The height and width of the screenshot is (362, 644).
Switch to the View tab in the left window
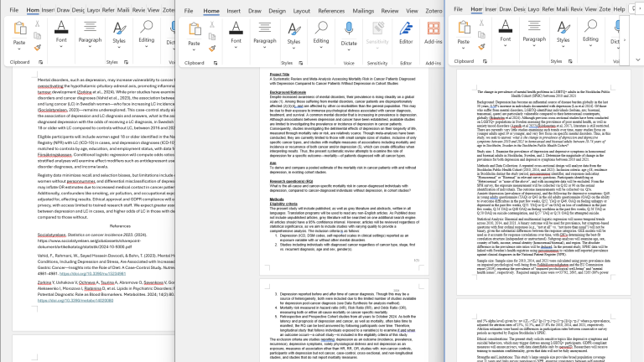point(153,10)
